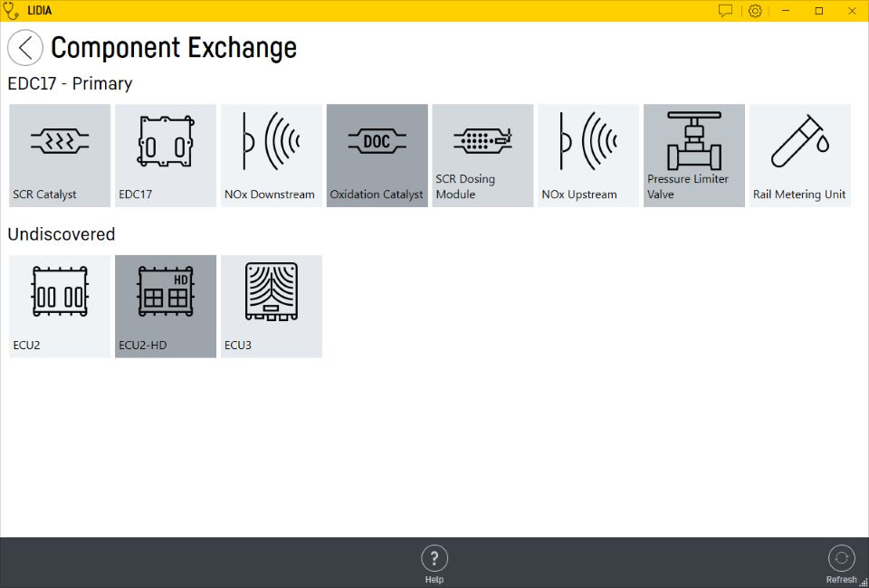Open settings via the gear icon

(x=755, y=11)
